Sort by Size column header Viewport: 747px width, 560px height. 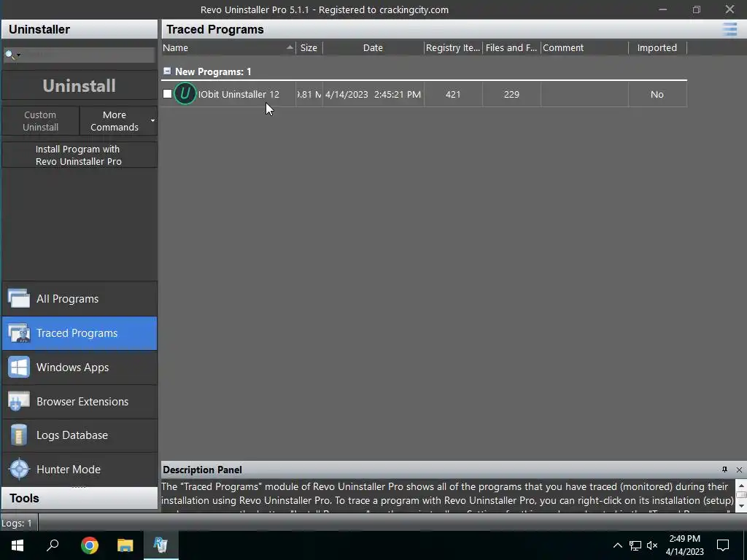309,47
